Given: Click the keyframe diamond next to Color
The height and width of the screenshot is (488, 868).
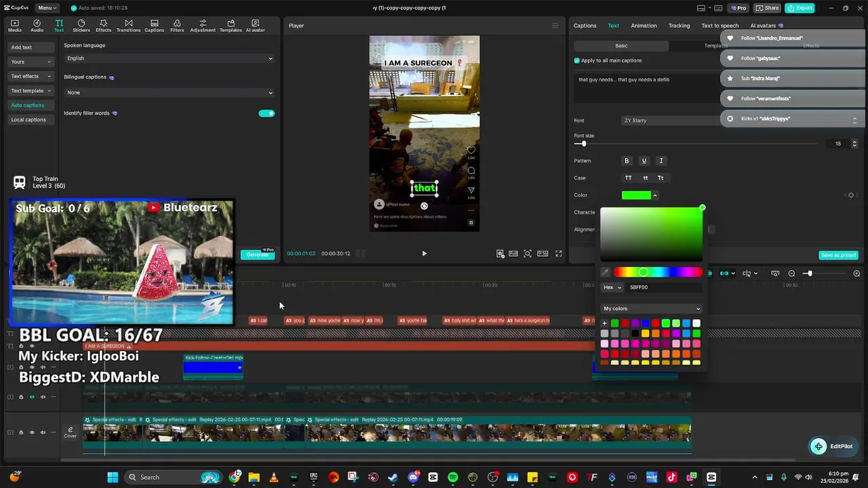Looking at the screenshot, I should point(851,195).
